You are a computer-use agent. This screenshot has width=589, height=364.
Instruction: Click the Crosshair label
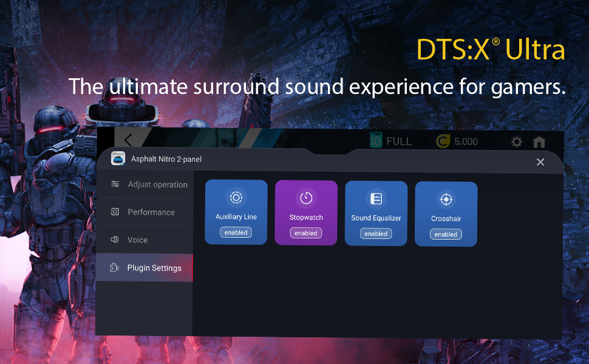pos(446,218)
